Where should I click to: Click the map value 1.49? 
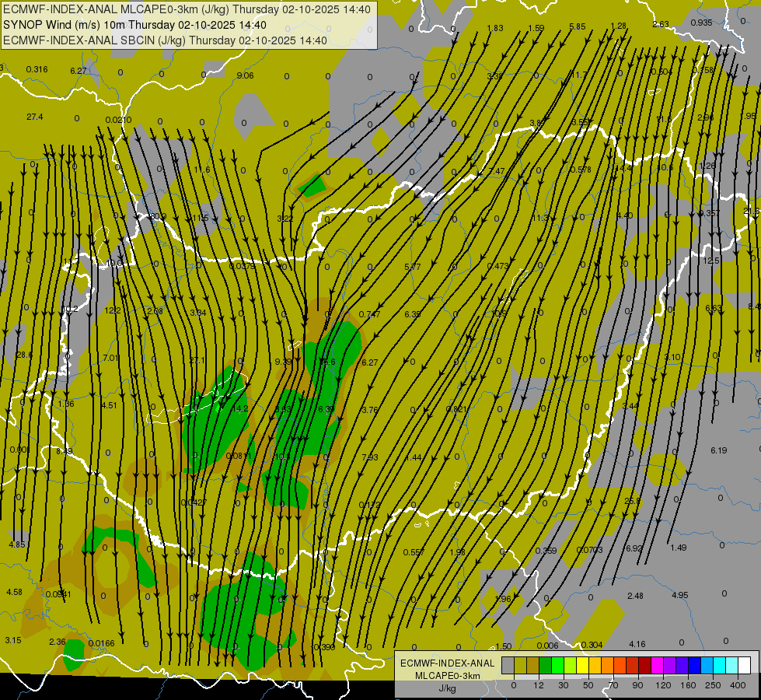pyautogui.click(x=678, y=548)
